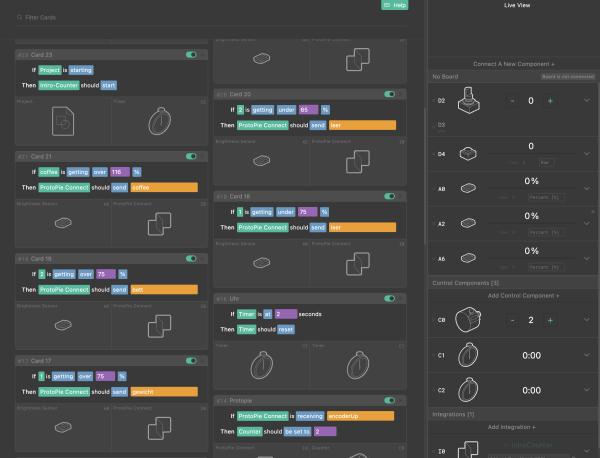Select the ProtoPie Connect icon in Card 17
Screen dimensions: 600x458
tap(160, 428)
